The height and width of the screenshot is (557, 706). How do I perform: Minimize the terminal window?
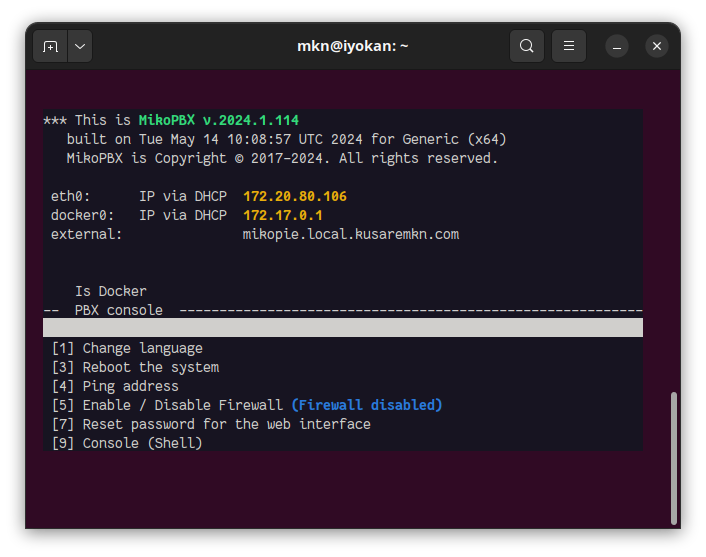coord(617,46)
